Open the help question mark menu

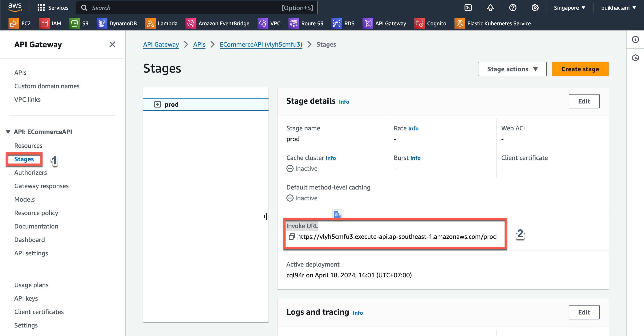513,8
